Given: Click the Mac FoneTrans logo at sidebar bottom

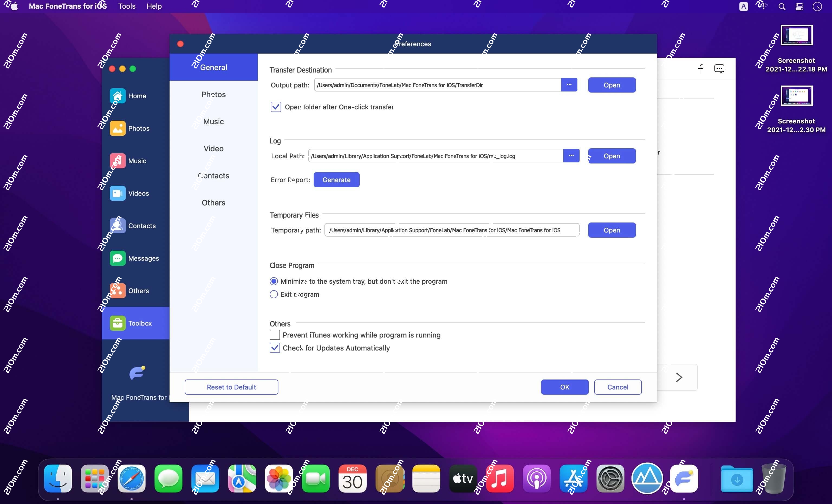Looking at the screenshot, I should tap(136, 373).
